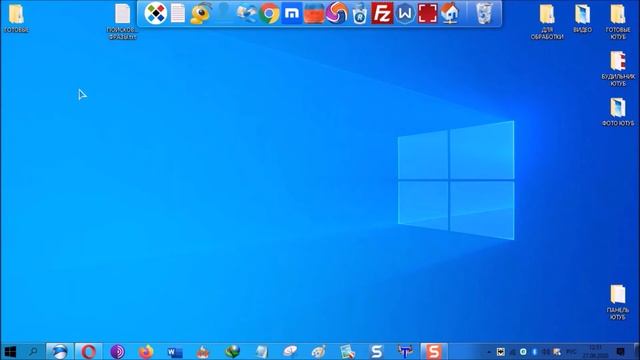Launch FileZilla from the dock

pyautogui.click(x=382, y=13)
